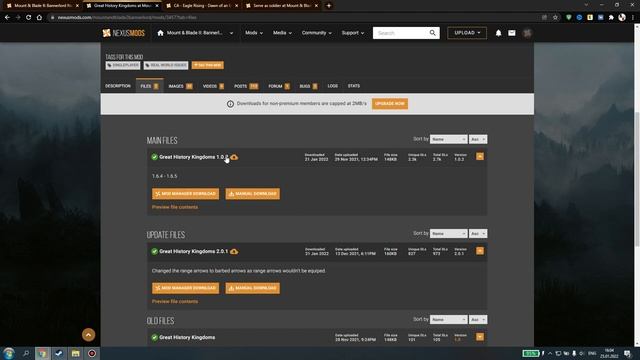This screenshot has width=640, height=360.
Task: Switch to the Description tab
Action: point(118,86)
